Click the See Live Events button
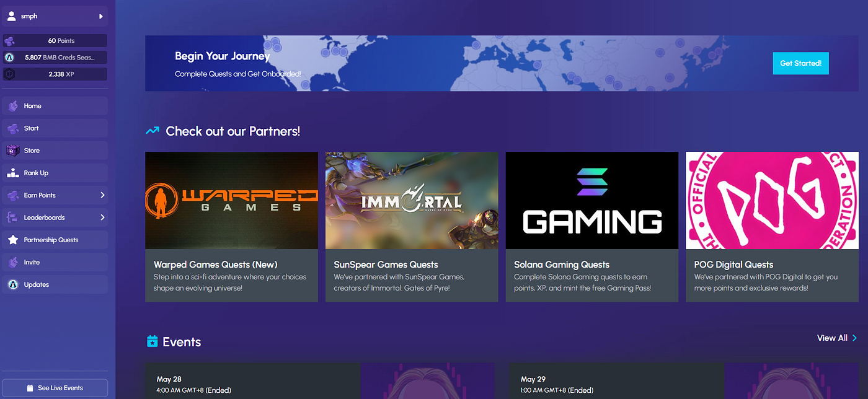Viewport: 868px width, 399px height. point(55,388)
